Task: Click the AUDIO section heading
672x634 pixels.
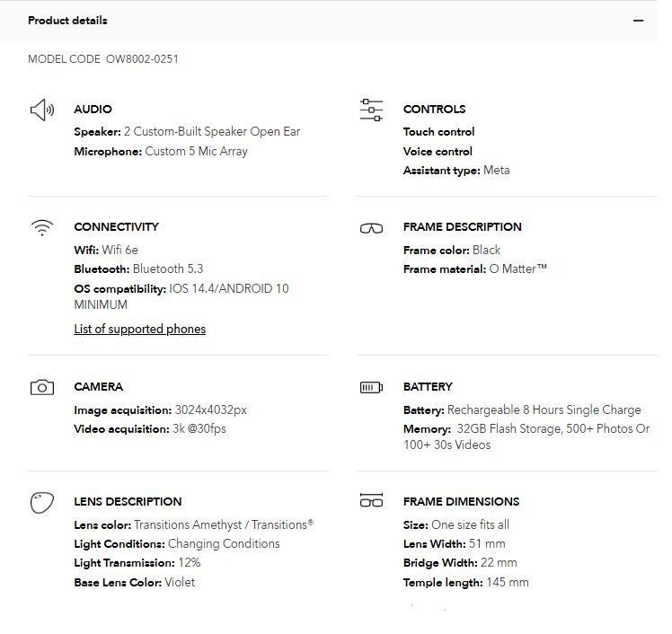Action: pos(93,110)
